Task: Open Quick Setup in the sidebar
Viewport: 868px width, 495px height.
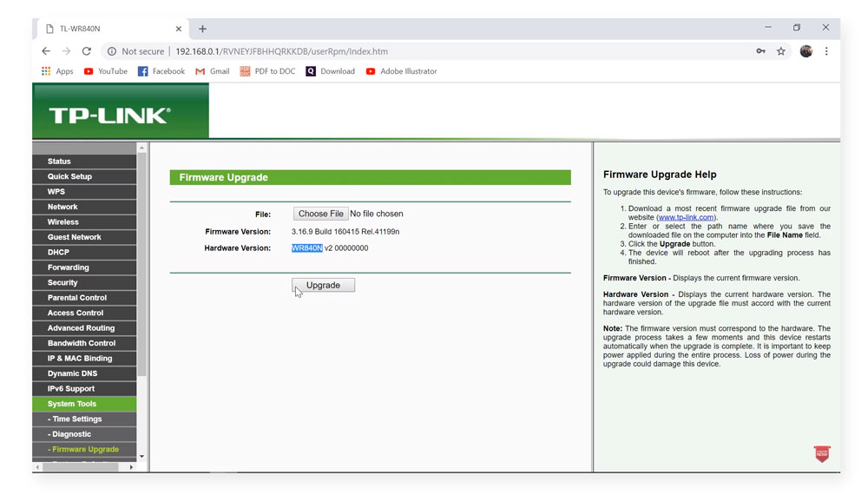Action: click(x=84, y=176)
